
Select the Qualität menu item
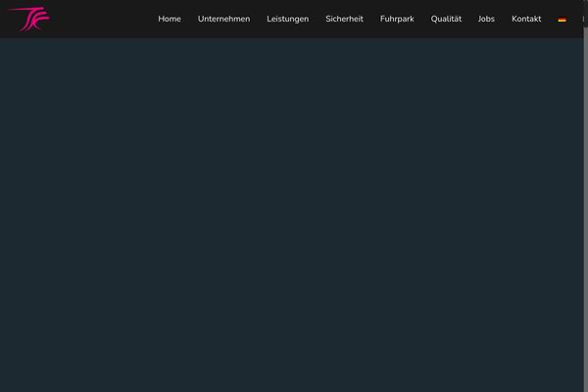click(446, 19)
